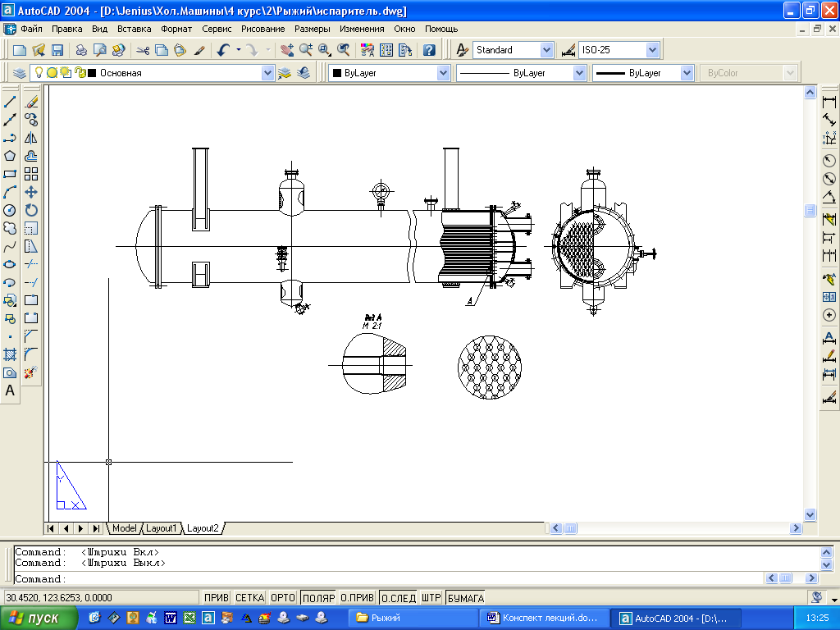Click coordinates readout 30.4520, 123.6253
The height and width of the screenshot is (630, 840).
101,597
